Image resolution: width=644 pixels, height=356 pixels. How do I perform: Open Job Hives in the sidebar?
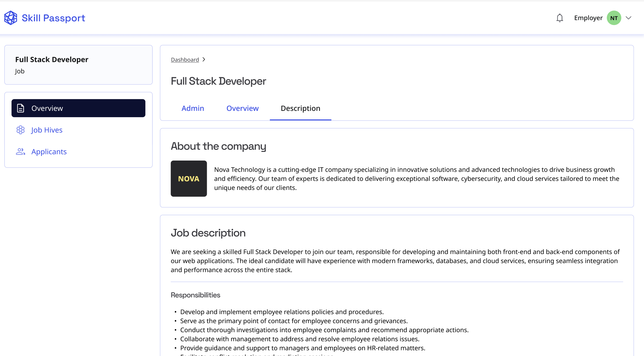pos(47,130)
